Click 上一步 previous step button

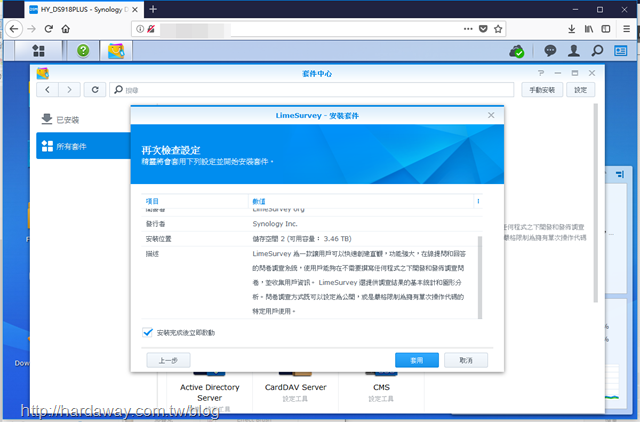coord(168,360)
